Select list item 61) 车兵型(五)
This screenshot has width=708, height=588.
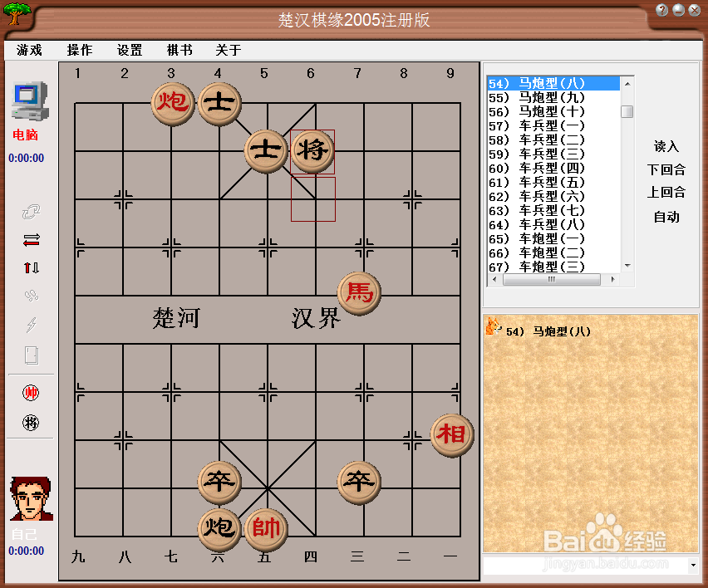553,183
